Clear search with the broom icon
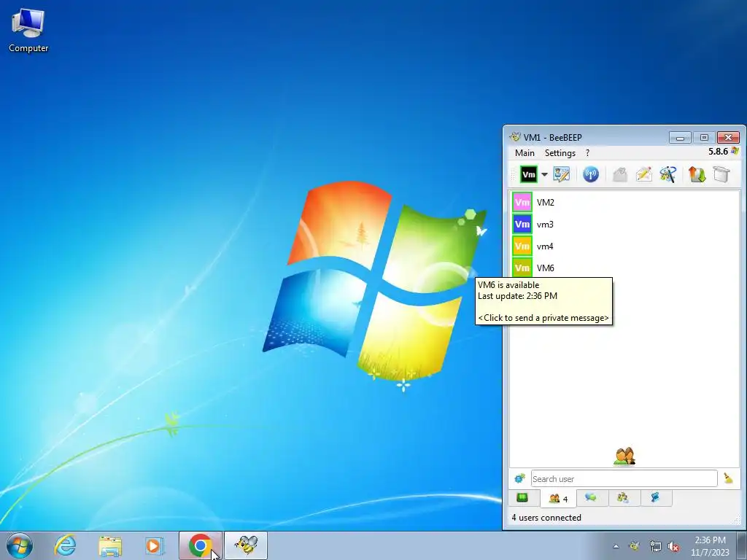The height and width of the screenshot is (560, 747). 728,478
